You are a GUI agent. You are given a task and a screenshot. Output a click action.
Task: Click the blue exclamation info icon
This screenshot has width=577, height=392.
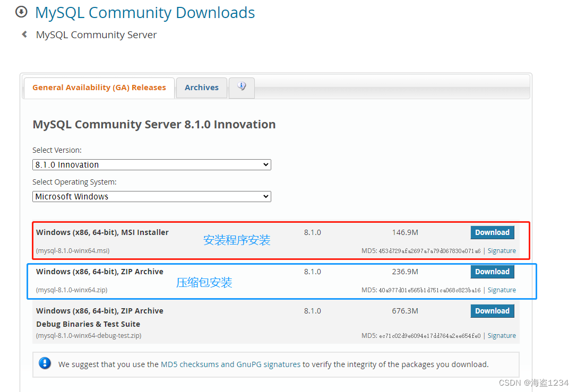point(45,363)
